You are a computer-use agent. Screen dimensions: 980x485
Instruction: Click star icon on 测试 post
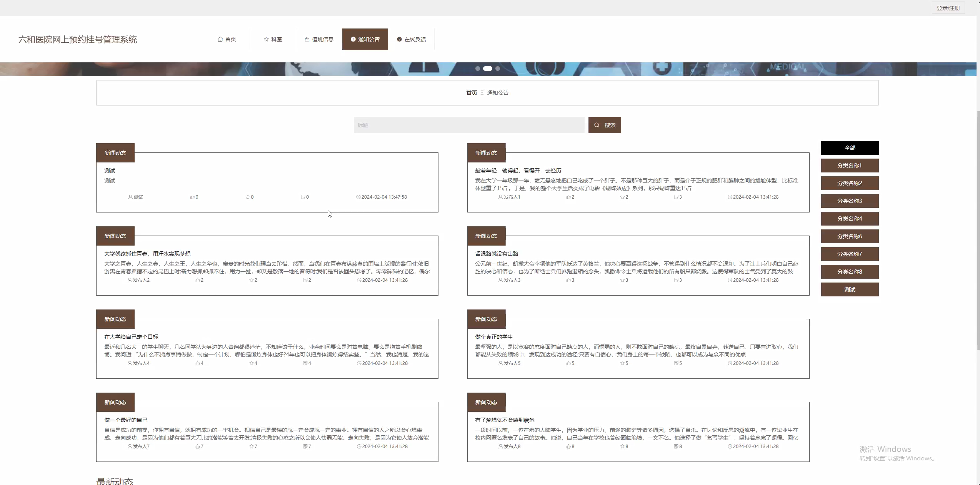248,197
